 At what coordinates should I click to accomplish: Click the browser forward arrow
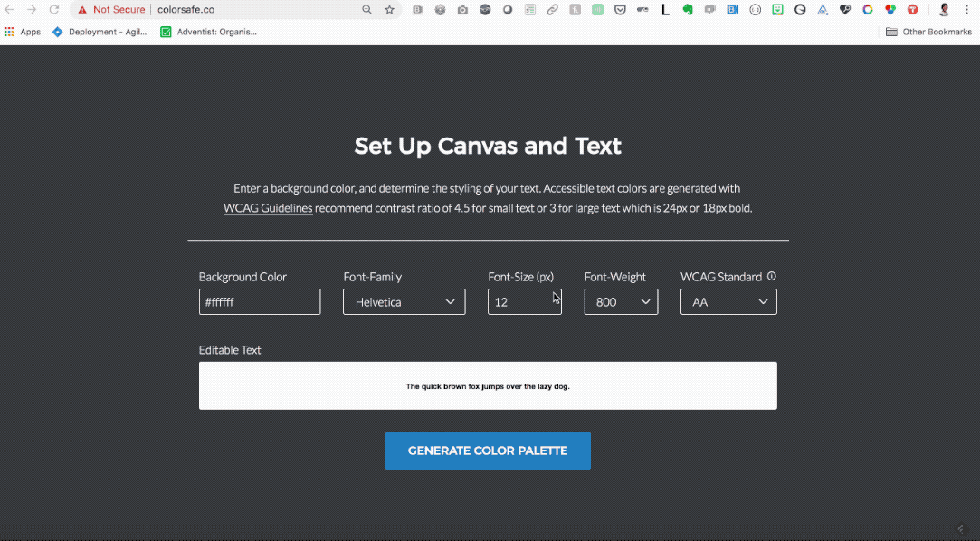pos(32,9)
